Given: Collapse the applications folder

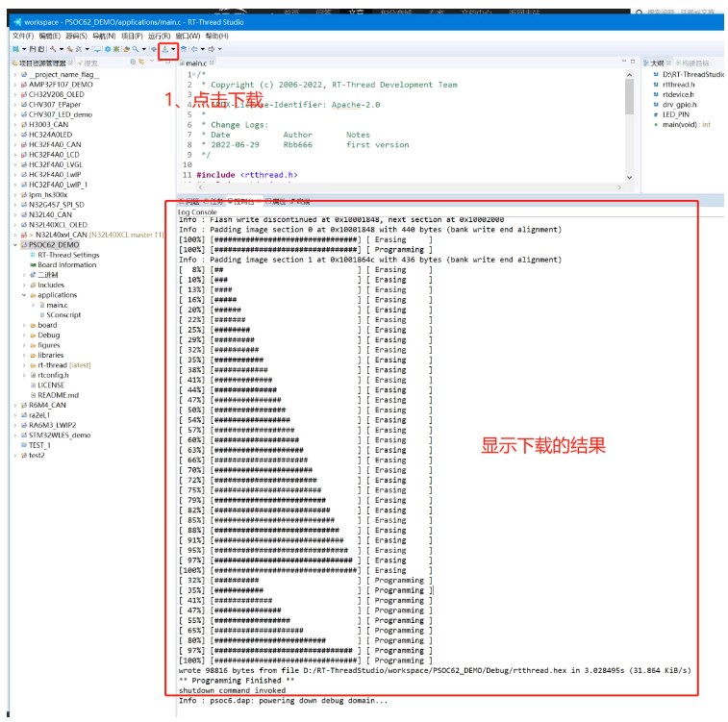Looking at the screenshot, I should (24, 295).
